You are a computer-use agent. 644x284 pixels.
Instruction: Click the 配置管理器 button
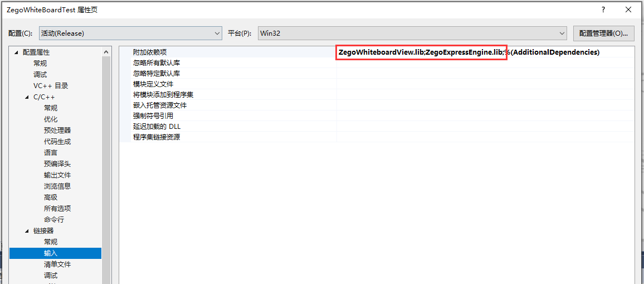pyautogui.click(x=603, y=33)
